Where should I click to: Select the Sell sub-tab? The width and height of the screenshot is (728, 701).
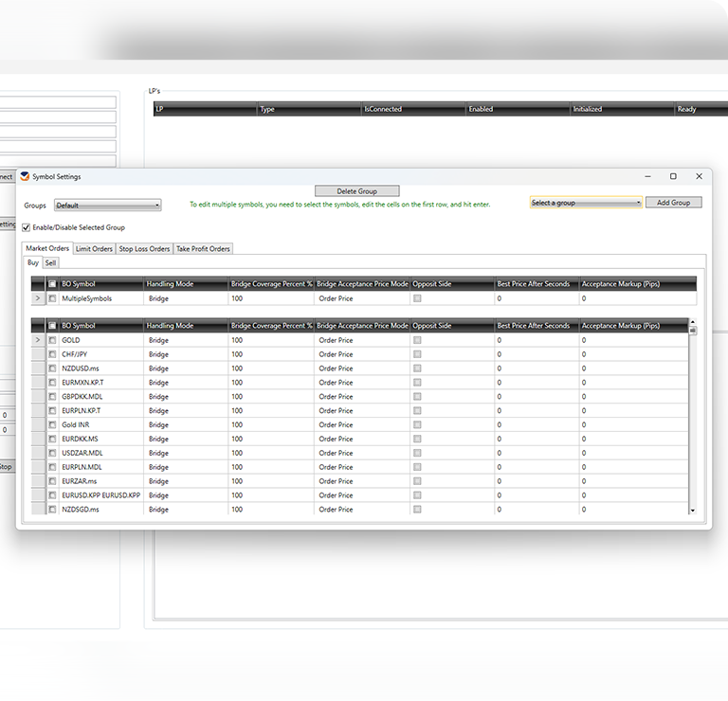[x=51, y=262]
